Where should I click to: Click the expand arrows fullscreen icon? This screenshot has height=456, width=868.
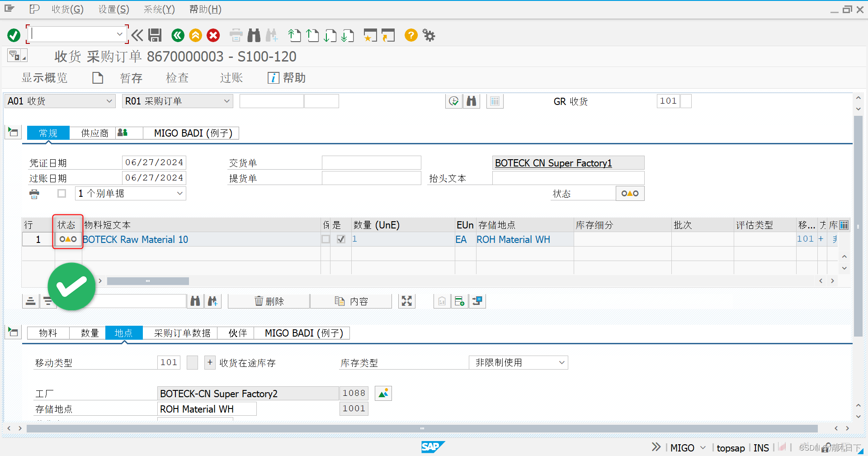(x=407, y=301)
